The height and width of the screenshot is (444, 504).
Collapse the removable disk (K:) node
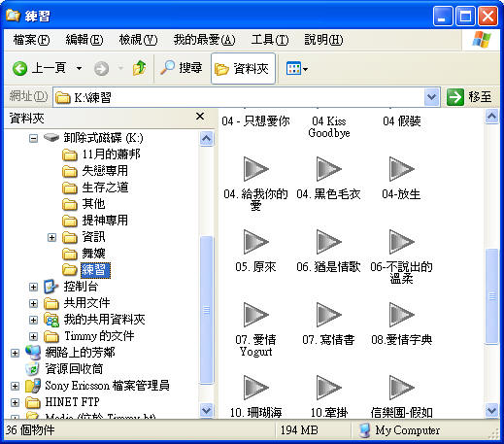pyautogui.click(x=33, y=138)
